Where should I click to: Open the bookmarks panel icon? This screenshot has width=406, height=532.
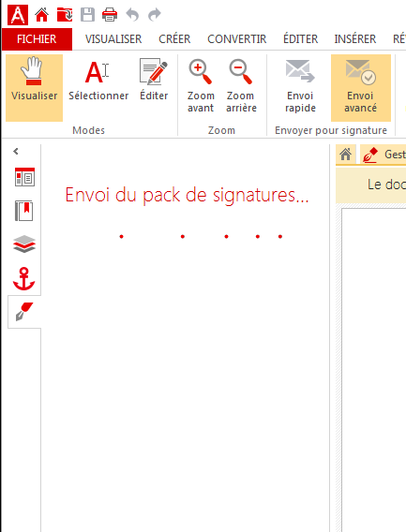click(24, 211)
